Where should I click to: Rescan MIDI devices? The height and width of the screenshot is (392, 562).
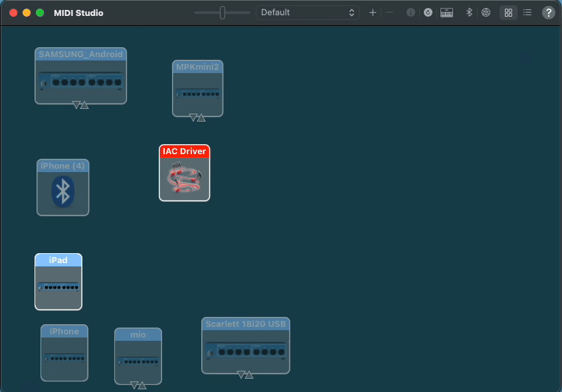428,13
